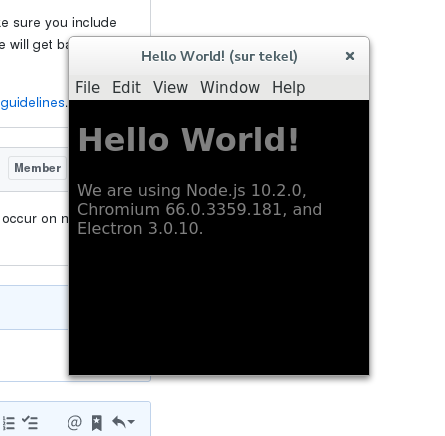Screen dimensions: 445x436
Task: Open the View menu
Action: [170, 88]
